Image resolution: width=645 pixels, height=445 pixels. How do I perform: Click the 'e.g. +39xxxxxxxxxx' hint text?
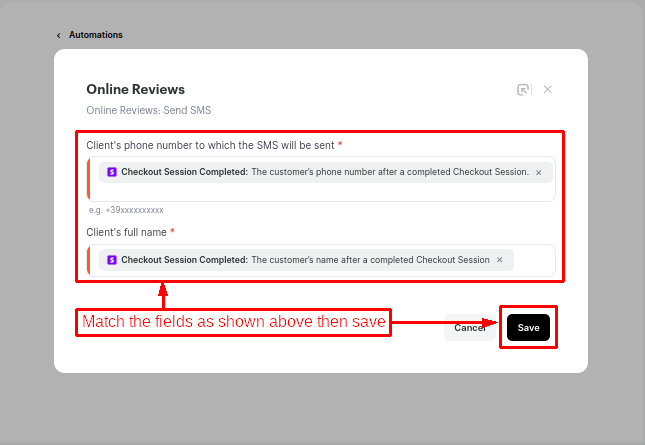(126, 210)
